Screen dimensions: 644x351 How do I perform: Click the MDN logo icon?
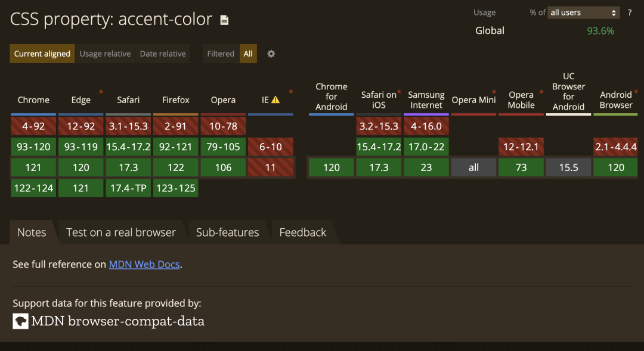click(20, 321)
